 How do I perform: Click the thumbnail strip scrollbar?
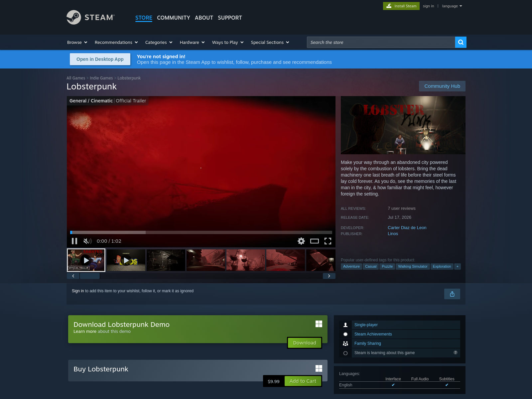pyautogui.click(x=90, y=276)
